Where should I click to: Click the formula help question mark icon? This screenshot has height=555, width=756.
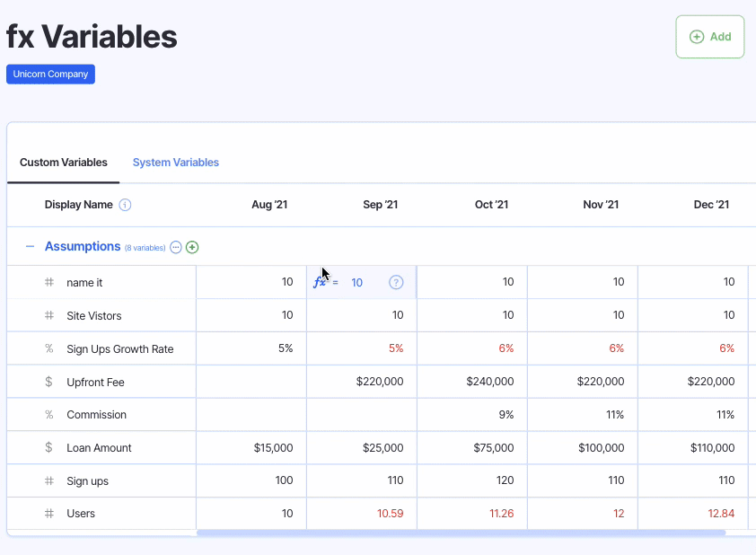(x=396, y=282)
